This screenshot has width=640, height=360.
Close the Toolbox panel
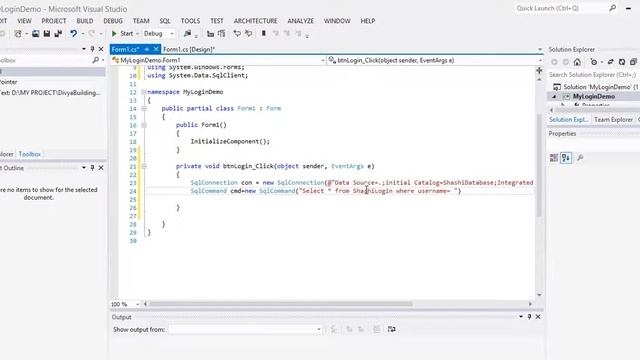pyautogui.click(x=101, y=49)
